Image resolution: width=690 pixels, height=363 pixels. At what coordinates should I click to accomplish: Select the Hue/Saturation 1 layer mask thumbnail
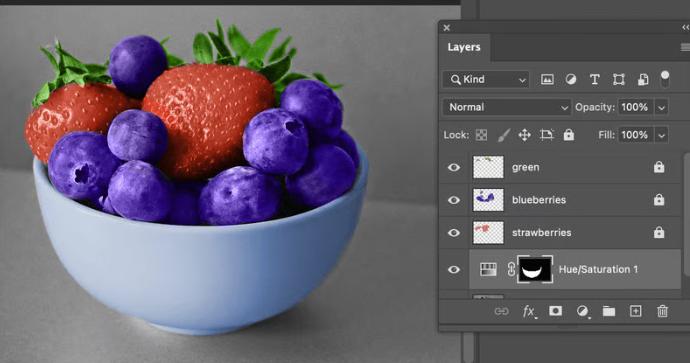(x=535, y=269)
